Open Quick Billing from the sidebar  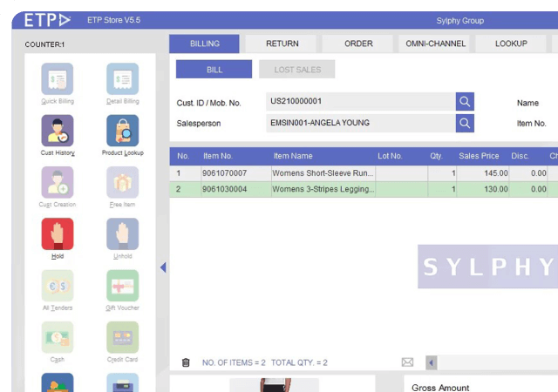coord(58,78)
